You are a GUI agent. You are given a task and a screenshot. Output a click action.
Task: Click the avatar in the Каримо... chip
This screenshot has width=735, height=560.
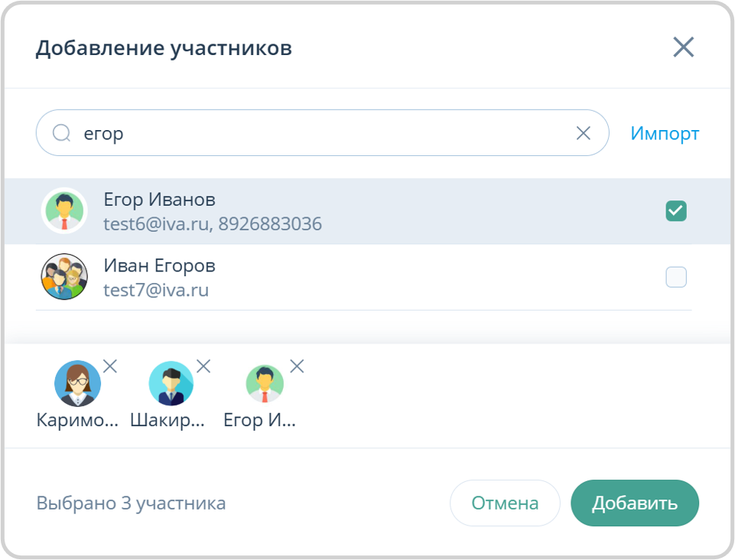[77, 383]
